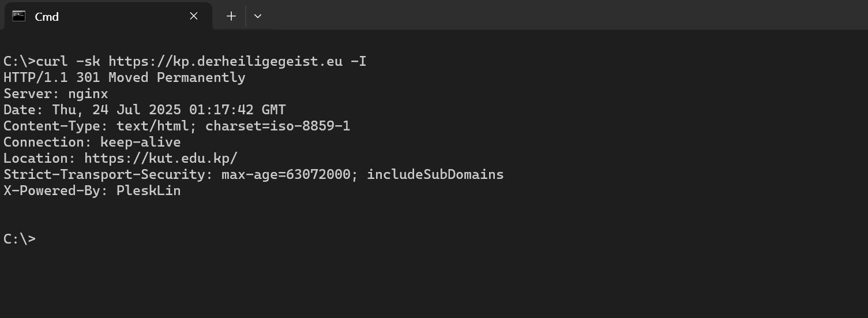868x318 pixels.
Task: Click the "includeSubDomains" directive text
Action: pos(435,174)
